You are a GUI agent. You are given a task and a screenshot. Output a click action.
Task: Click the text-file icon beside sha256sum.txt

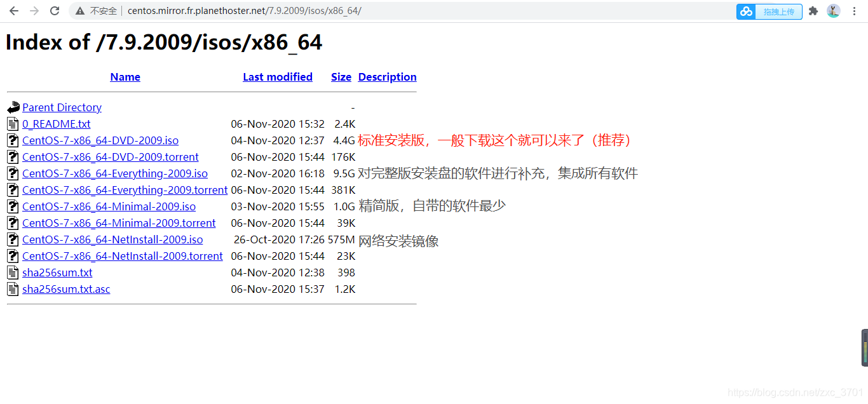[13, 273]
